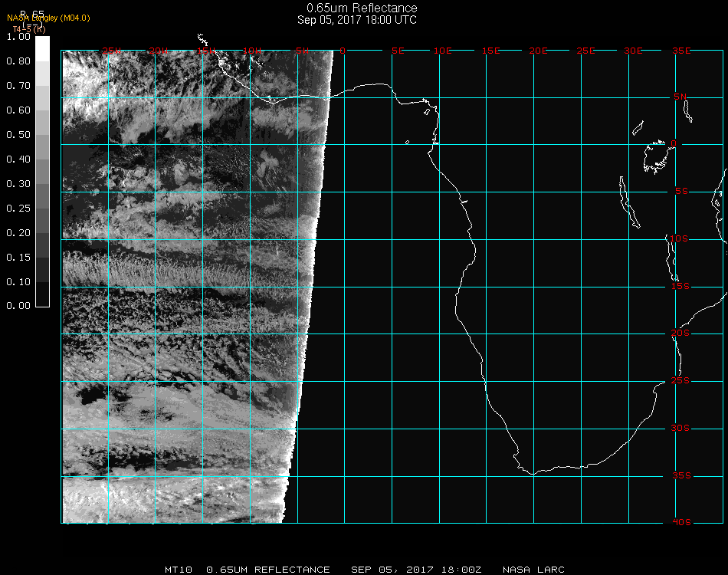
Task: Click the 0.20 color bar value
Action: 18,233
